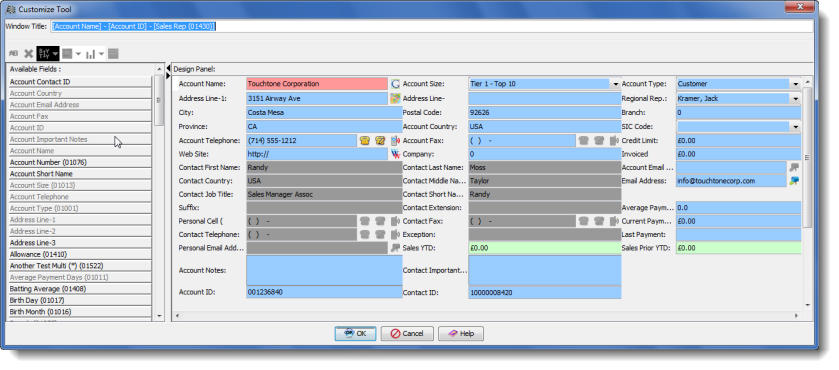Select Batting Average (01408) in Available Fields

(80, 289)
